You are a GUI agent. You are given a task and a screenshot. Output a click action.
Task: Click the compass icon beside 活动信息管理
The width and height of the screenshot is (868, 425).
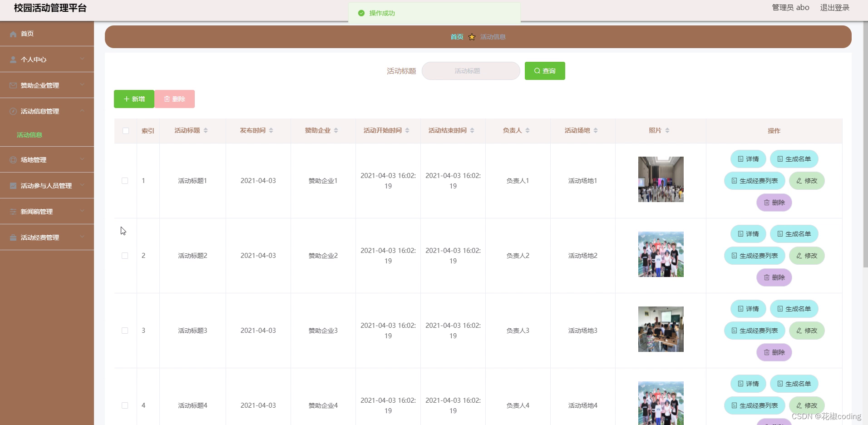pyautogui.click(x=13, y=112)
